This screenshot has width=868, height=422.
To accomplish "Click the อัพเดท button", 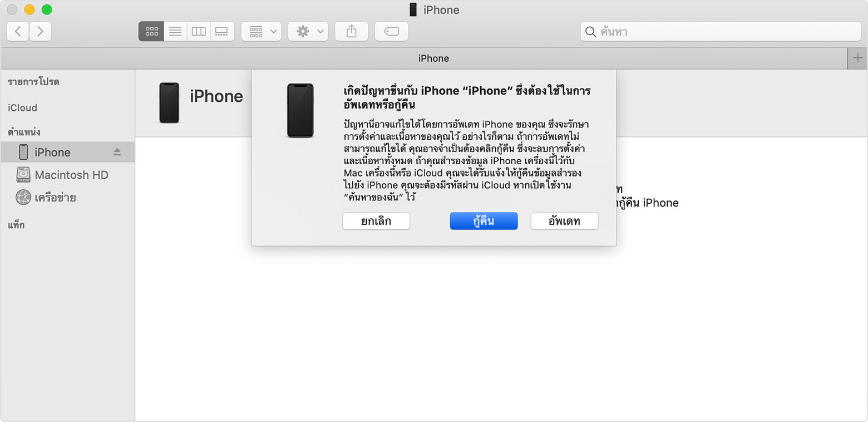I will coord(564,221).
